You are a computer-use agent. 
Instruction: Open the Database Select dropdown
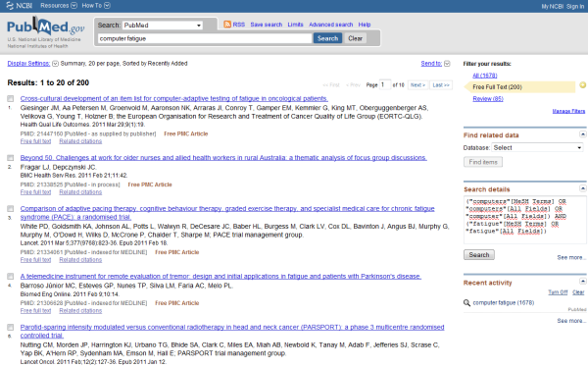[538, 147]
